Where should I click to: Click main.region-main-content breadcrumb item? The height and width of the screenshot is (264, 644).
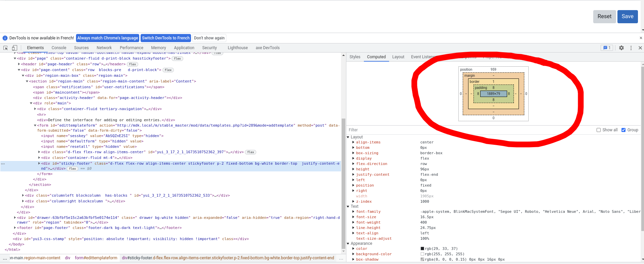[35, 258]
